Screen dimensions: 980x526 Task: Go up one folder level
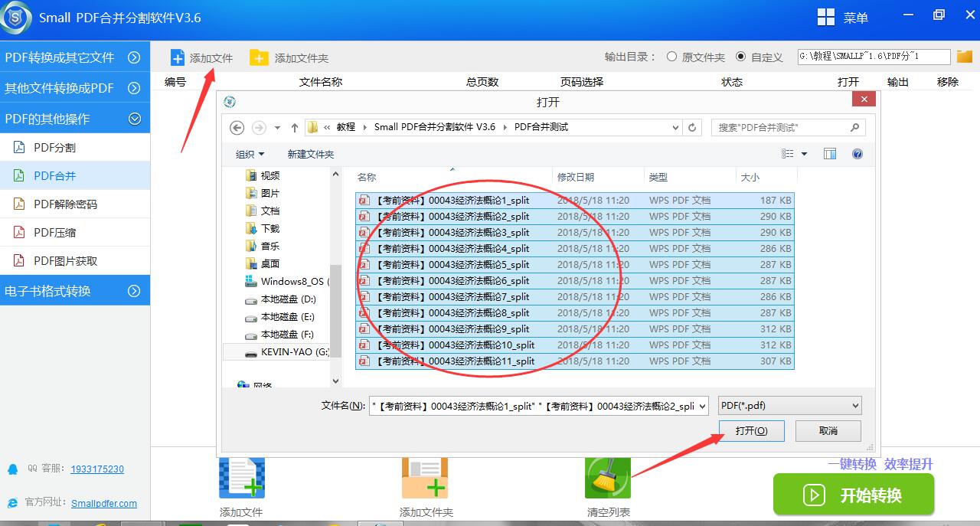(x=295, y=128)
